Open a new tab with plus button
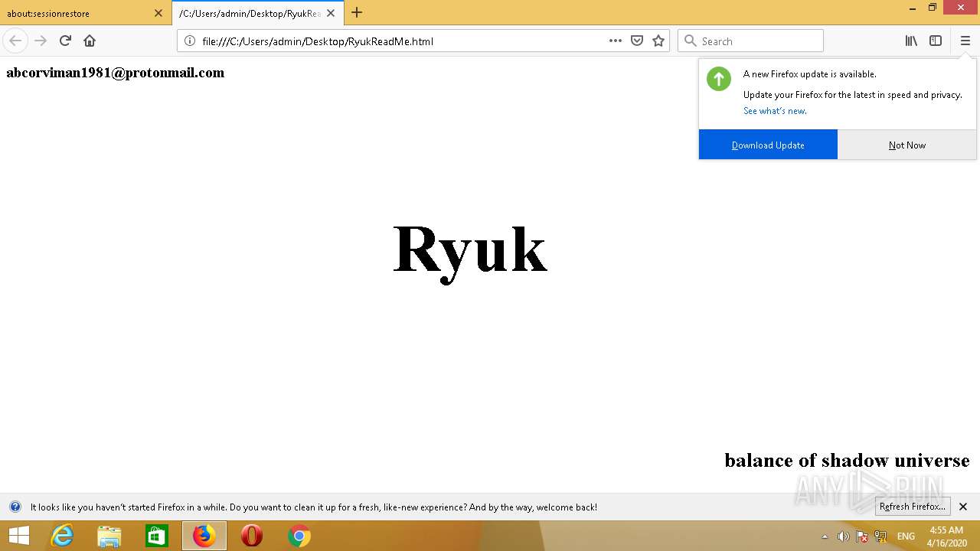 pos(357,12)
